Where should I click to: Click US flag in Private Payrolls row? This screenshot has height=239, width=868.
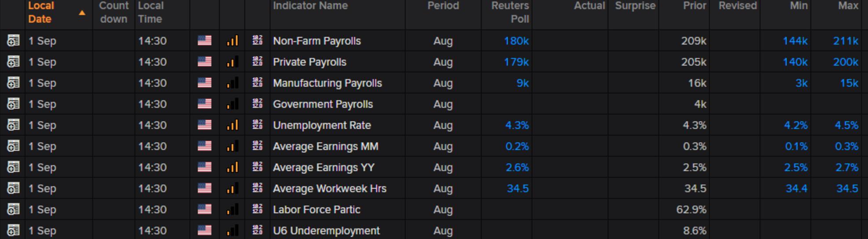tap(204, 62)
